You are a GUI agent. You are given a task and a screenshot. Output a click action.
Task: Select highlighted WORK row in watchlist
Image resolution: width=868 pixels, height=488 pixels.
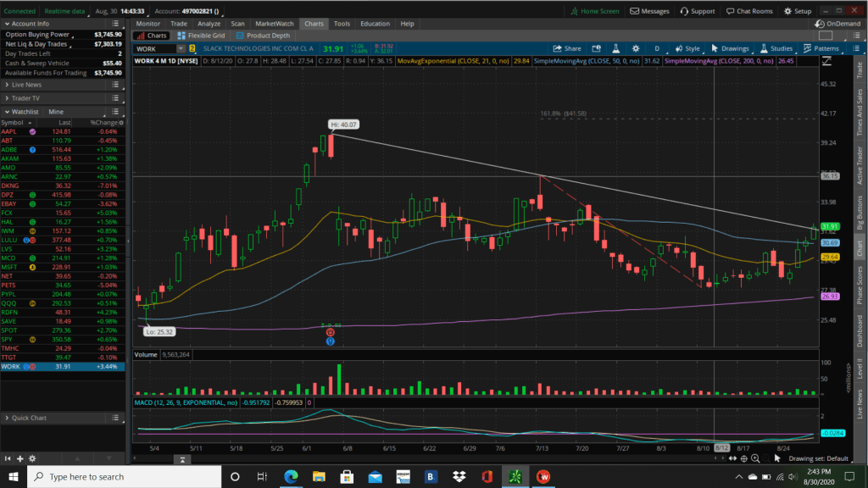62,366
